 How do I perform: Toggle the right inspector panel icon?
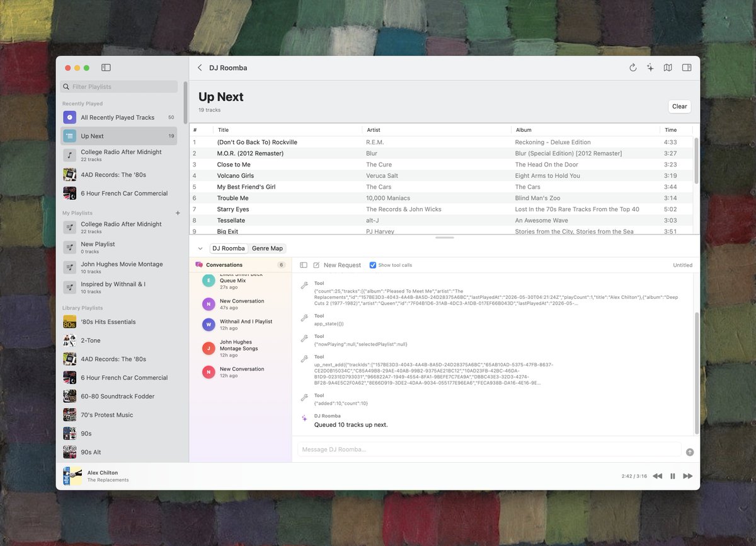pos(687,67)
